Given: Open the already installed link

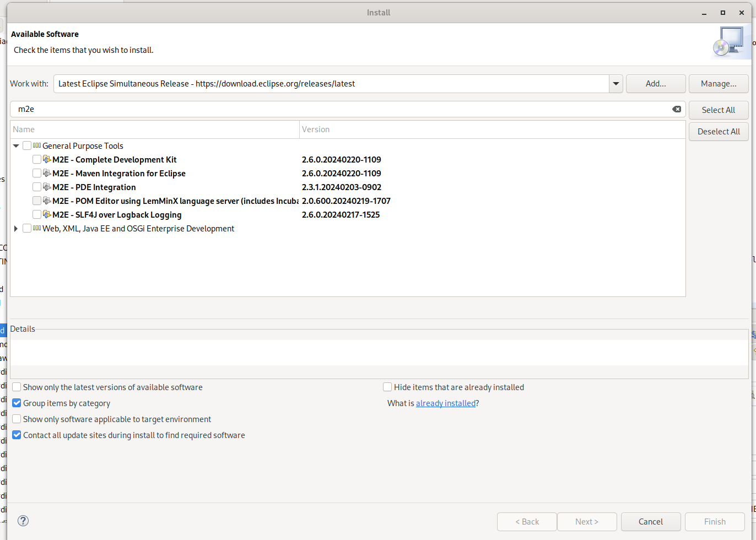Looking at the screenshot, I should [446, 403].
